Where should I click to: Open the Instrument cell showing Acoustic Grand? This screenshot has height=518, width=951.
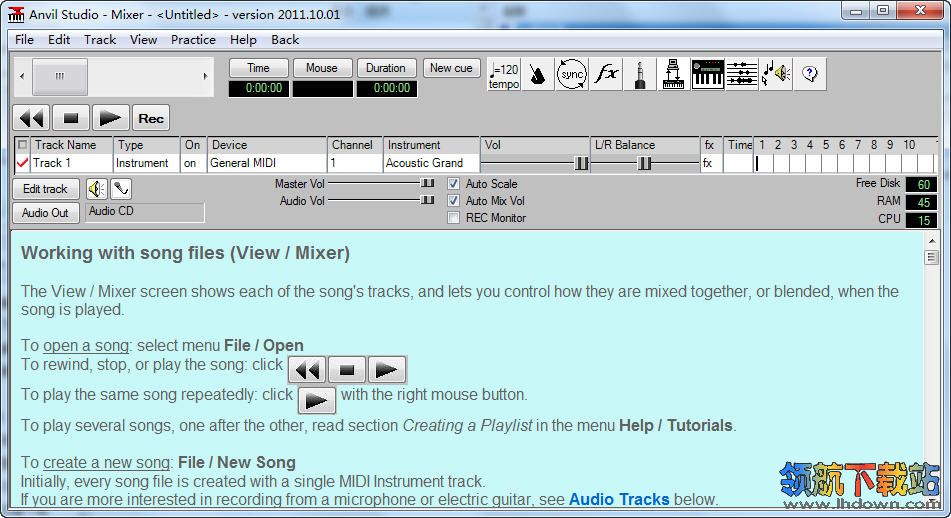click(x=431, y=163)
